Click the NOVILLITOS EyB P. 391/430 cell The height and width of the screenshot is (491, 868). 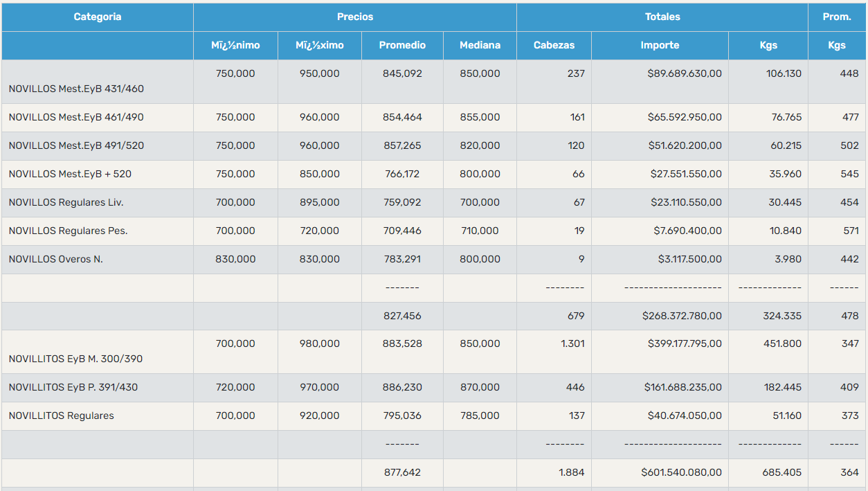coord(73,387)
